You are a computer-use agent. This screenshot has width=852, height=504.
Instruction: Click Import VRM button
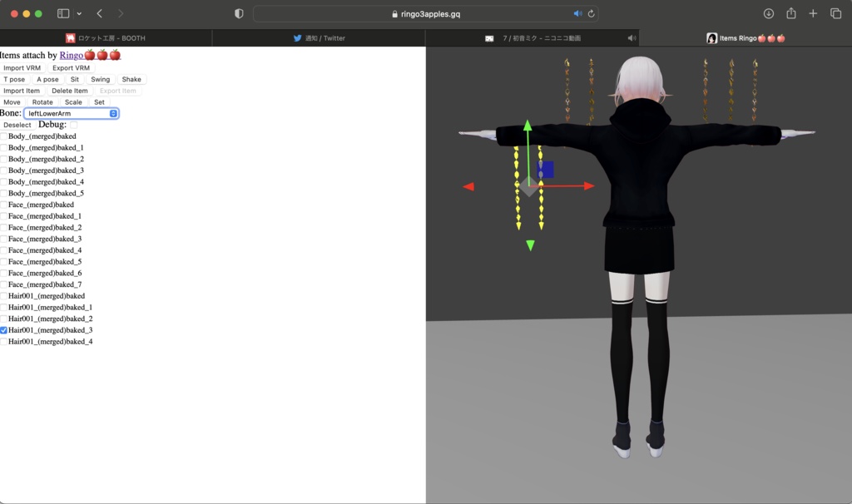click(22, 68)
